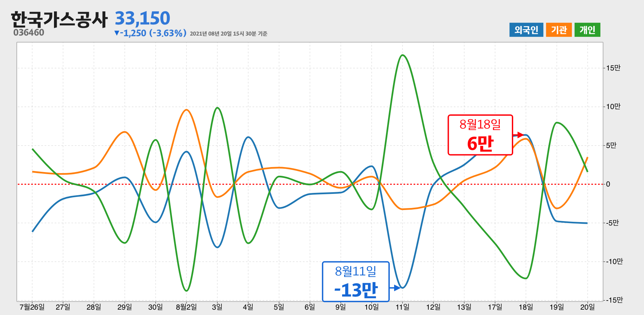
Task: Click x-axis label 3일
Action: [217, 307]
